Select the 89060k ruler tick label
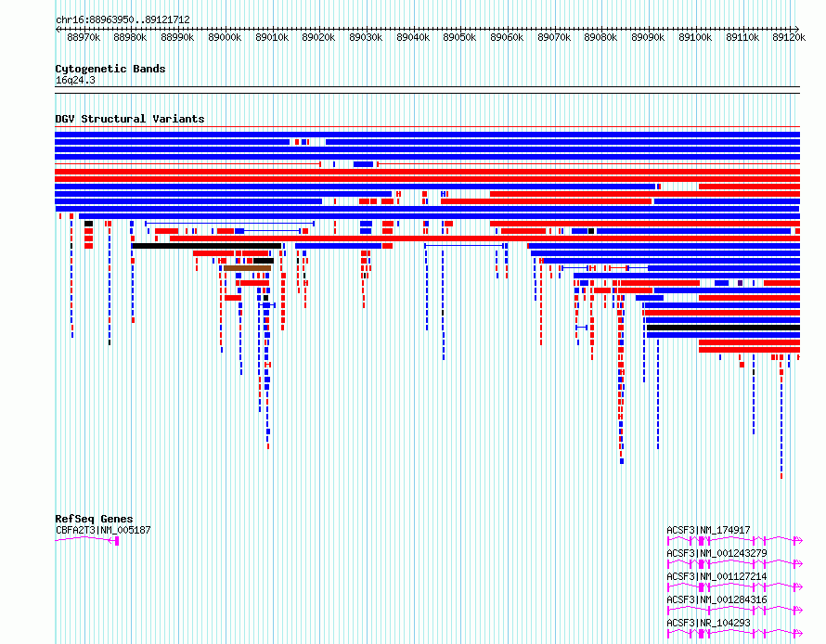Viewport: 826px width, 644px height. [508, 37]
